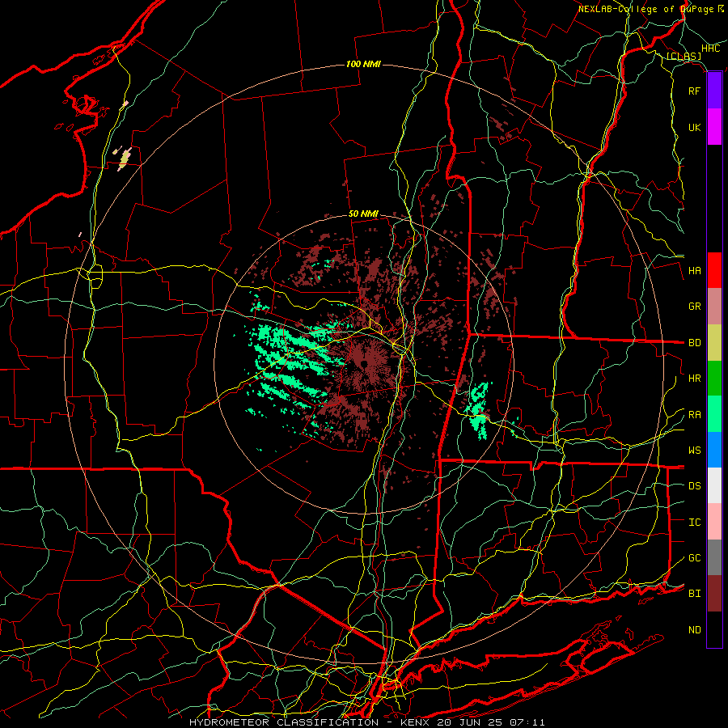Click the DS legend label
728x728 pixels.
pyautogui.click(x=694, y=486)
